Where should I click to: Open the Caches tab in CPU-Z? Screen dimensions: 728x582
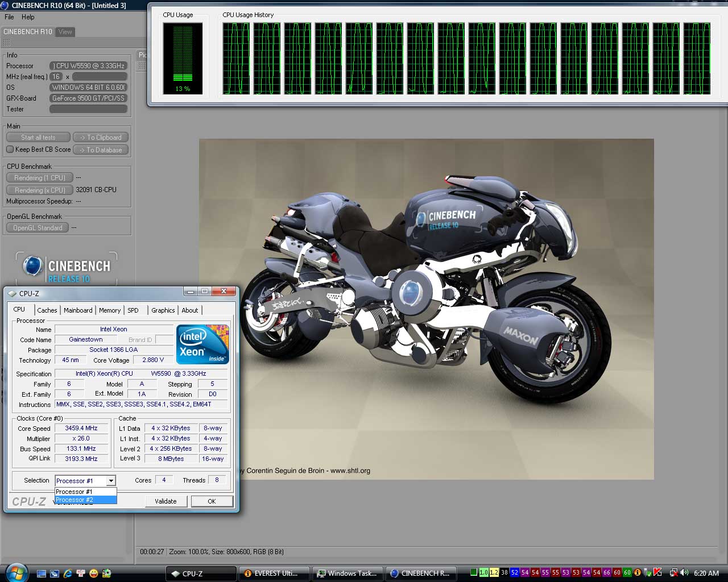(x=47, y=310)
